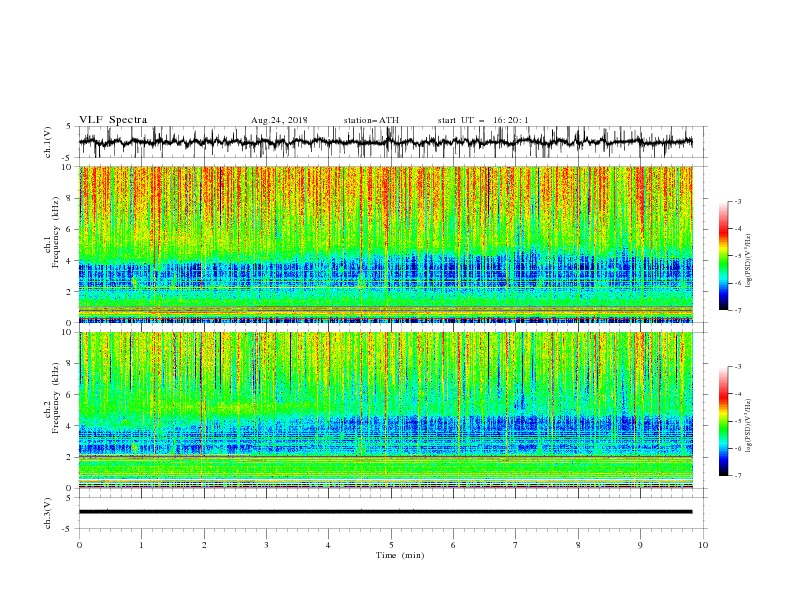Click the '6' kHz tick of ch.1 spectrogram
The width and height of the screenshot is (792, 612).
[x=70, y=230]
